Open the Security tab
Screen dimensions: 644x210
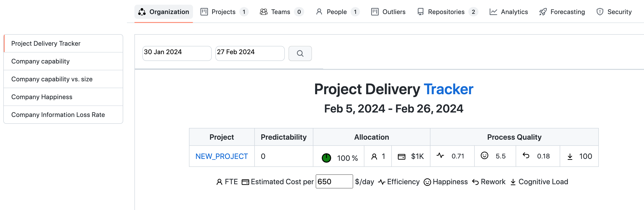[614, 12]
